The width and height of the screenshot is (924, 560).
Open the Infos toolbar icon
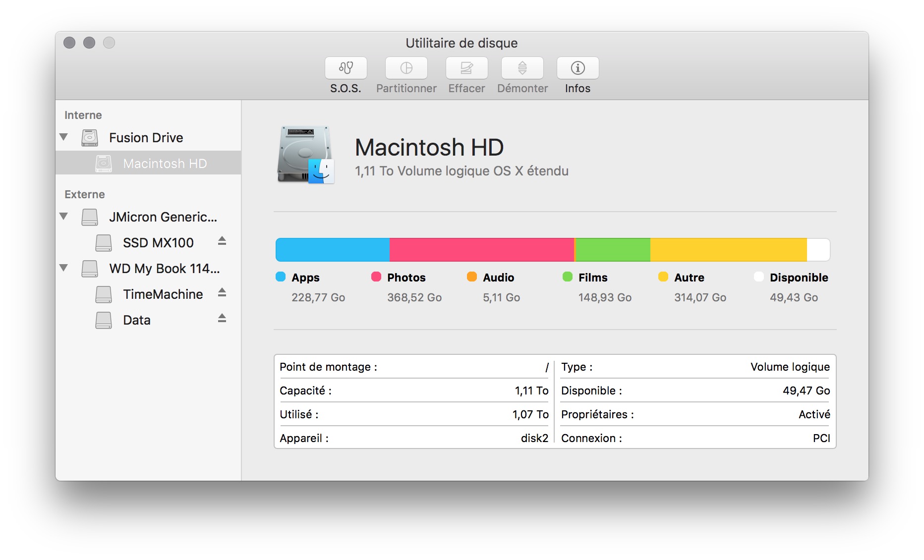pos(577,68)
